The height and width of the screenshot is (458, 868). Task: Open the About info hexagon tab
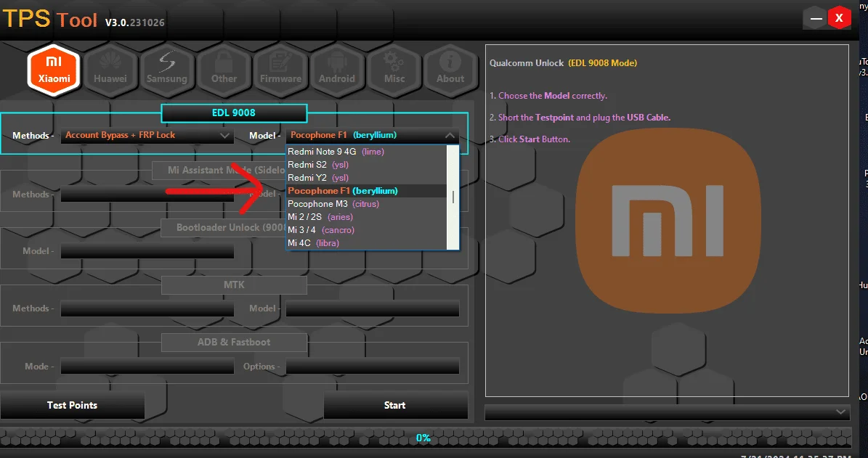point(450,70)
